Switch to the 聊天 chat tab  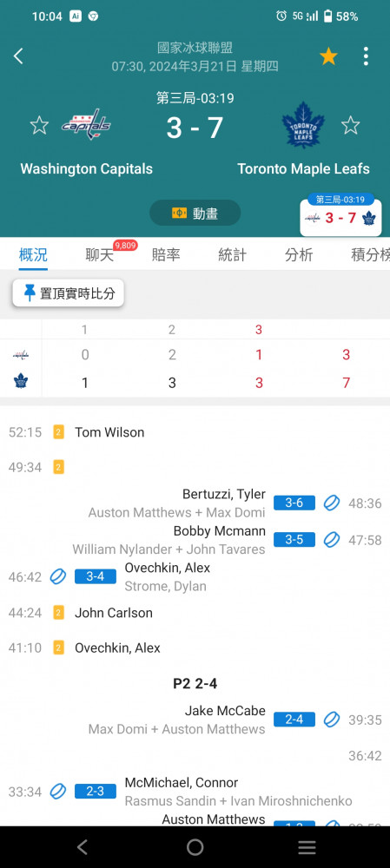point(100,254)
